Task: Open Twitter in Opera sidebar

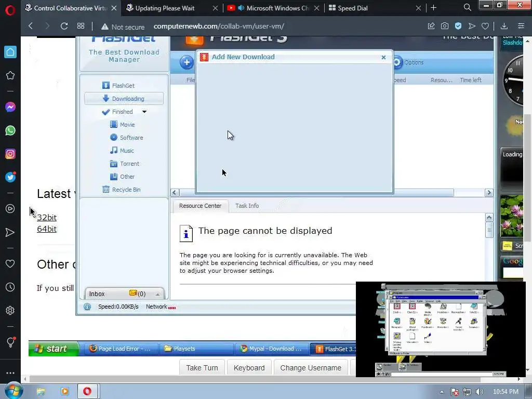Action: click(x=10, y=177)
